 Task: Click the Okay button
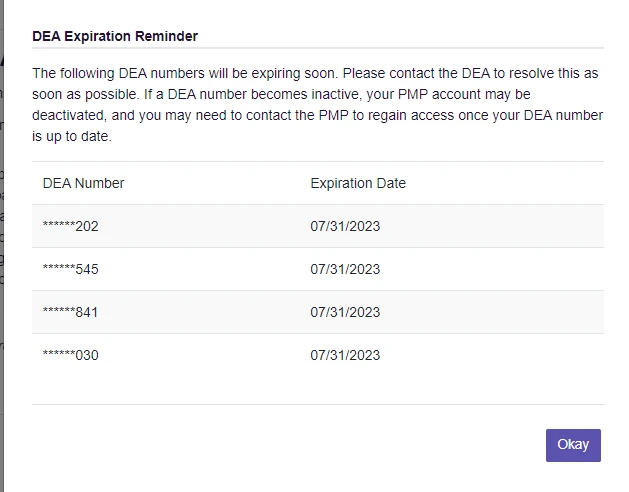tap(573, 445)
